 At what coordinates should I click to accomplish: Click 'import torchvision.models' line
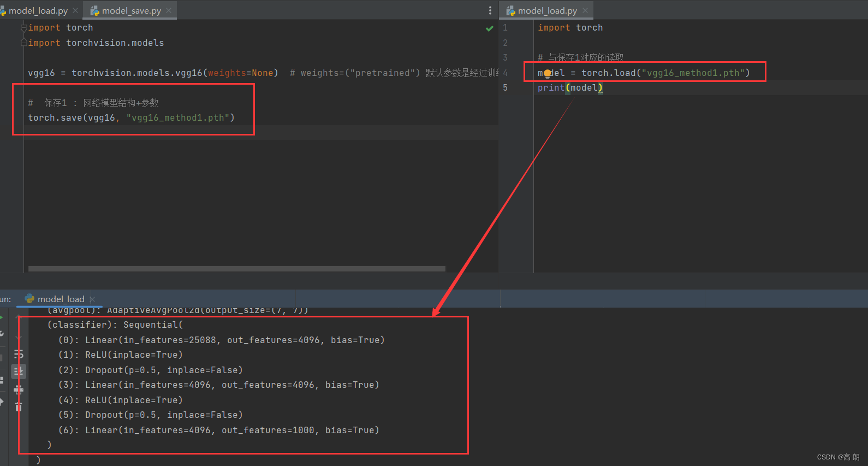[x=96, y=43]
